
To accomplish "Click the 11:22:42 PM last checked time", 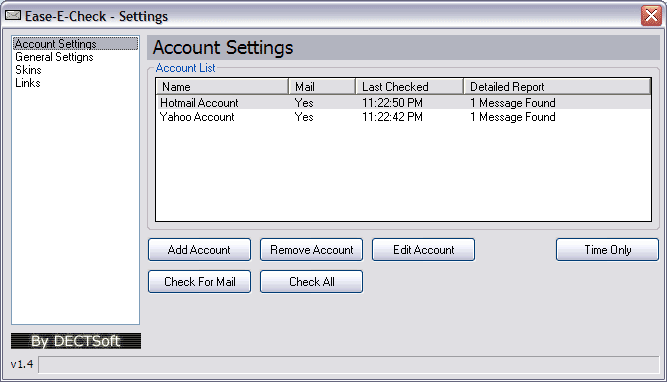I will (x=392, y=117).
